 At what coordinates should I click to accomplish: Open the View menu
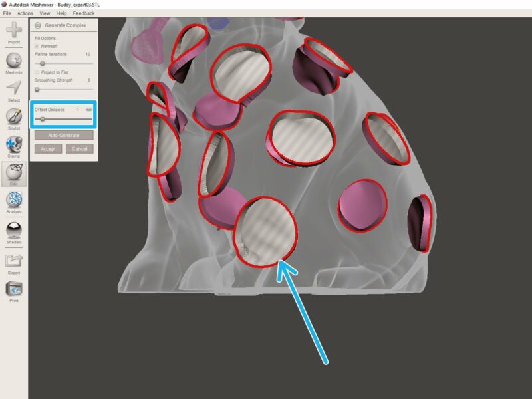coord(45,13)
